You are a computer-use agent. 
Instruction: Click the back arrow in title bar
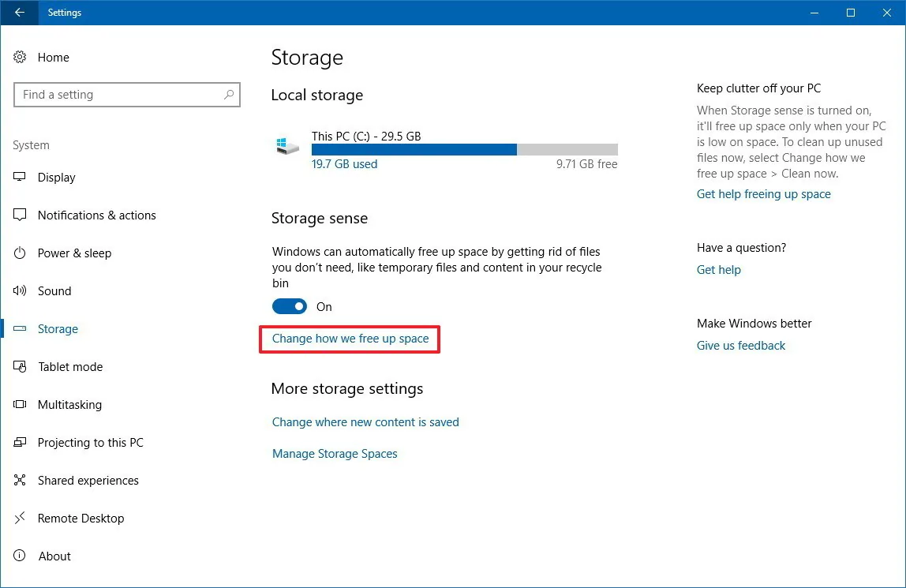(x=20, y=12)
